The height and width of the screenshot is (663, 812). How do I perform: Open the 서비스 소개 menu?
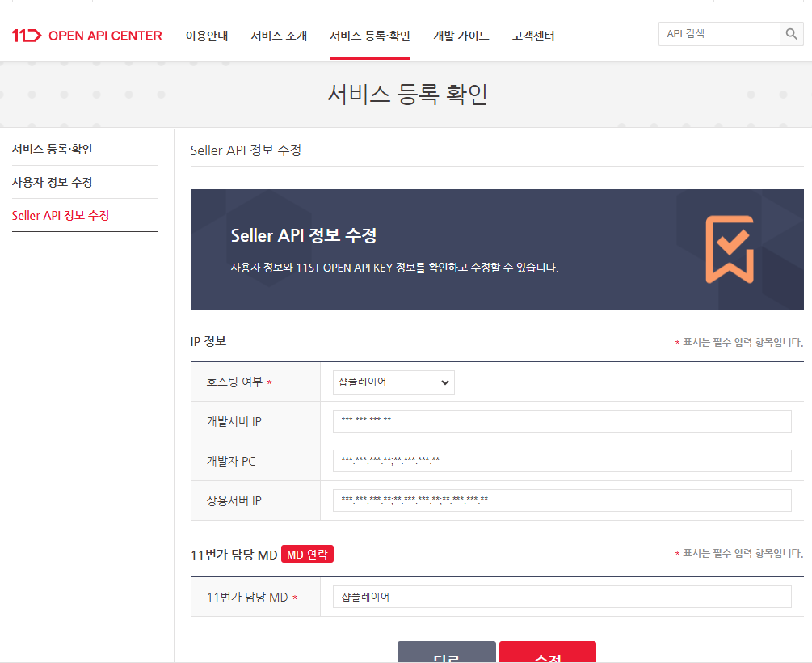pos(279,36)
